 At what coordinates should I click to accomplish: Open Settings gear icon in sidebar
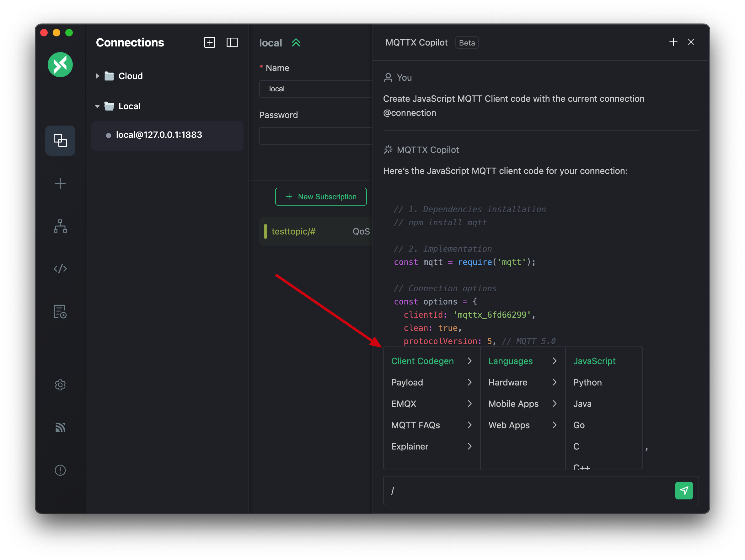coord(60,385)
